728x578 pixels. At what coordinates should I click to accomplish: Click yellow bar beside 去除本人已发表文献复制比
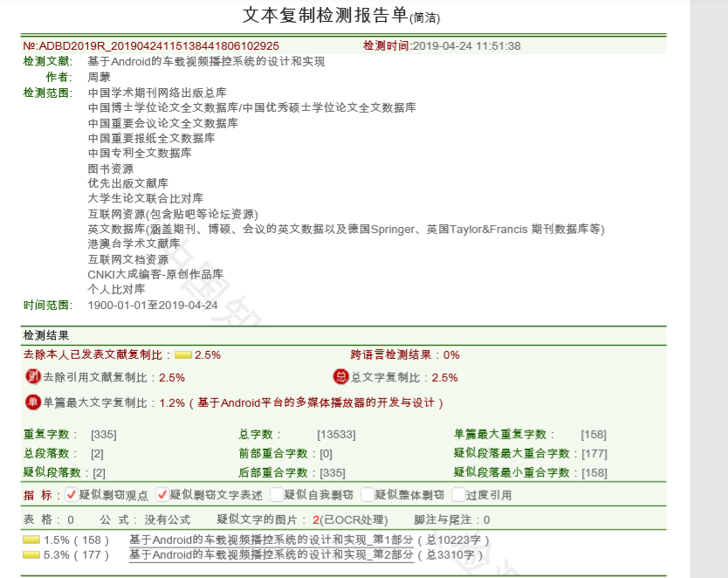click(x=183, y=355)
